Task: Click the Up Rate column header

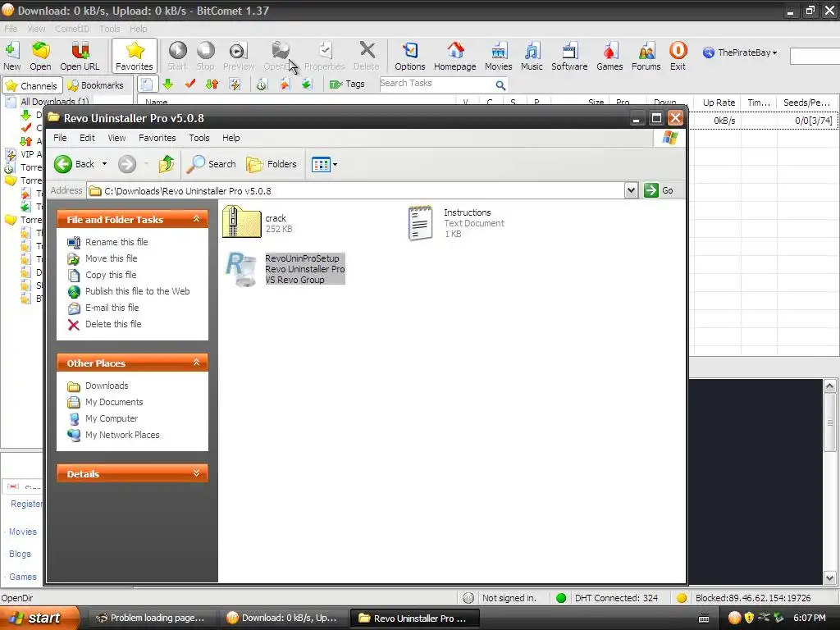Action: coord(719,103)
